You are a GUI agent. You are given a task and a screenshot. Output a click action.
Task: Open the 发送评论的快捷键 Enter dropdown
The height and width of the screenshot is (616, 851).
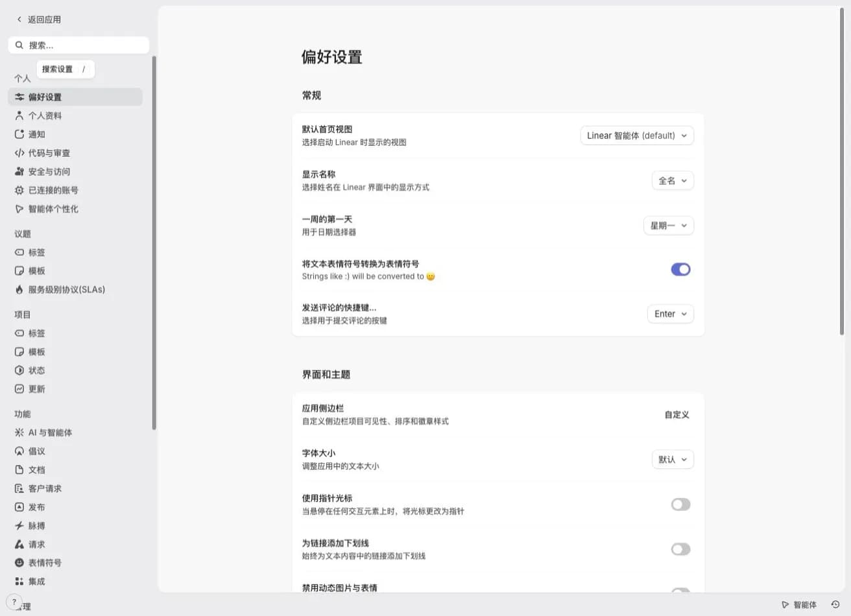point(671,314)
